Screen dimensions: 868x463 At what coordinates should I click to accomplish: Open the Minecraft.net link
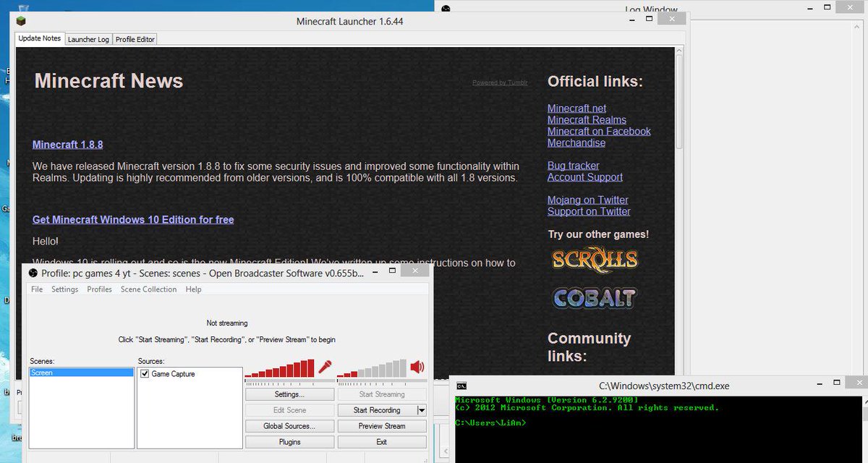tap(576, 109)
